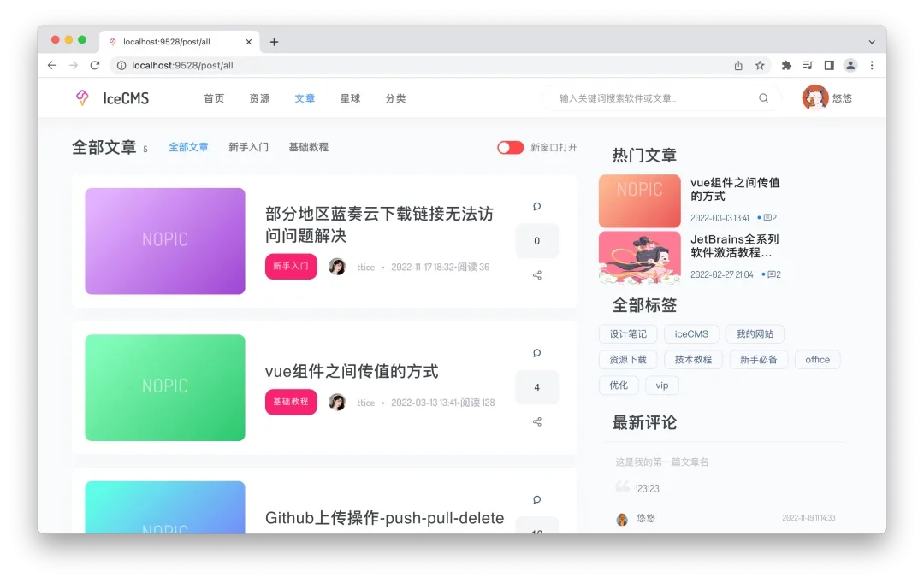The width and height of the screenshot is (924, 583).
Task: Toggle the 新窗口打开 switch
Action: tap(510, 147)
